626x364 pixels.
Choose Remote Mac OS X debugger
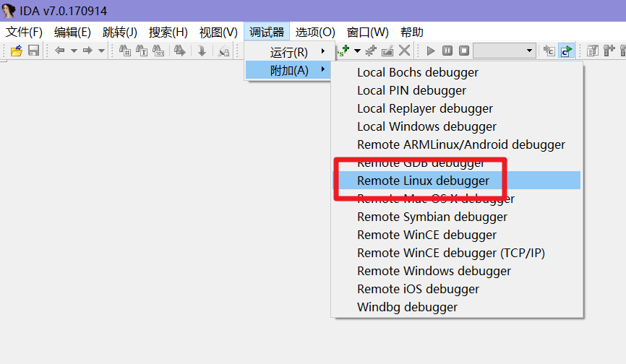[436, 199]
